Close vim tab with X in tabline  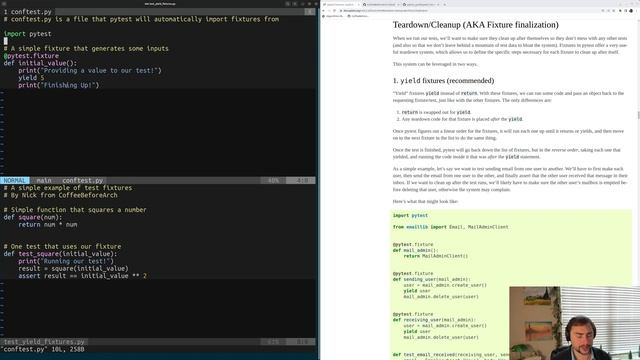(310, 12)
